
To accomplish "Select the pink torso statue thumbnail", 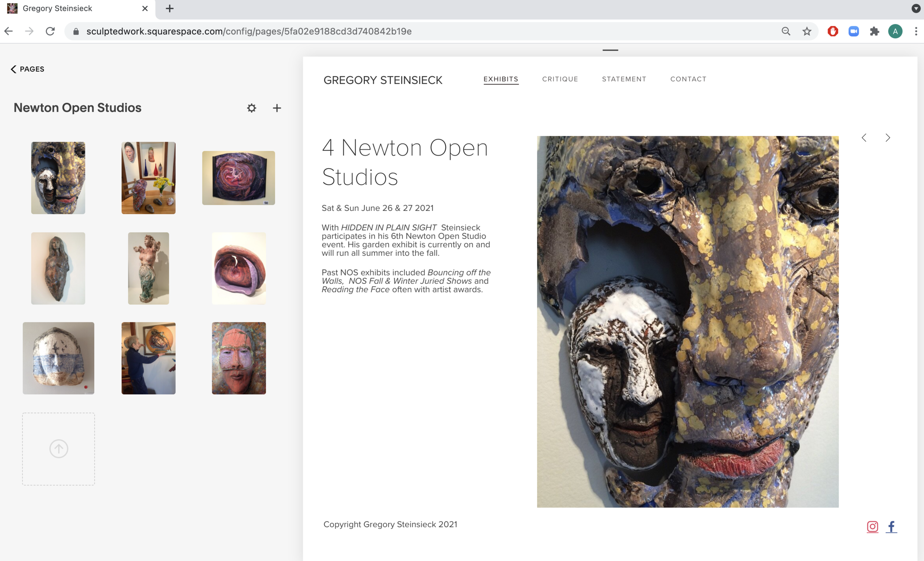I will point(149,268).
